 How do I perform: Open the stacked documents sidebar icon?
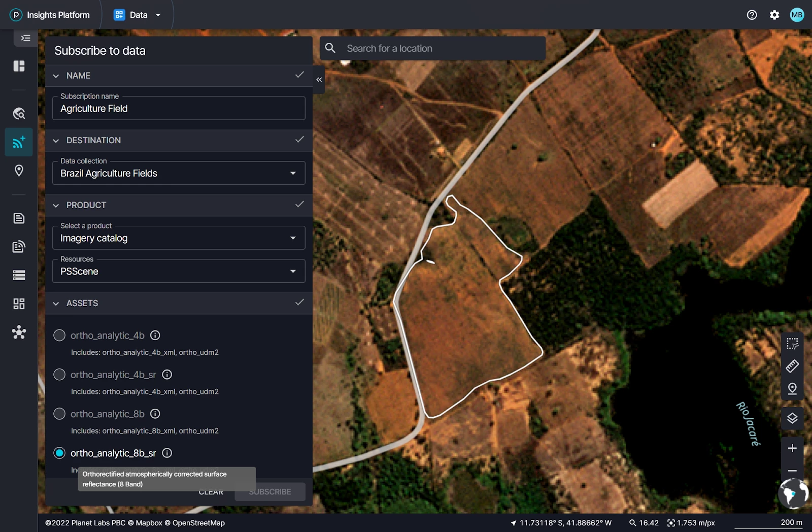[19, 247]
